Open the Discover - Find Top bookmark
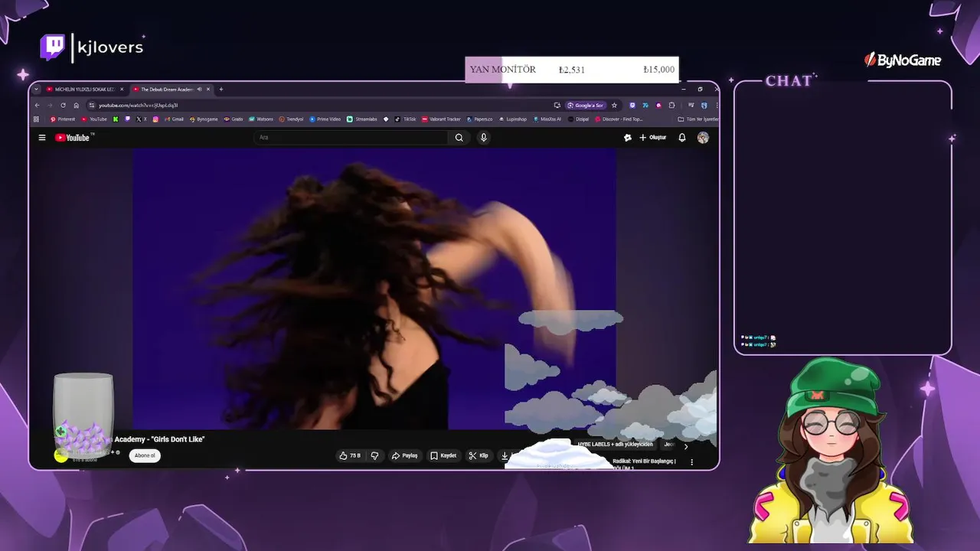The width and height of the screenshot is (980, 551). pyautogui.click(x=619, y=119)
